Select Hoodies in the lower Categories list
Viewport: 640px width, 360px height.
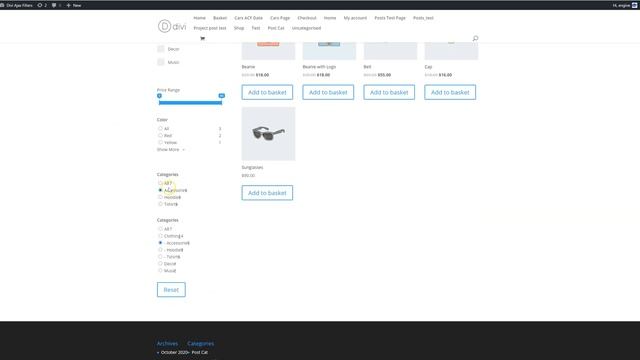[x=160, y=250]
